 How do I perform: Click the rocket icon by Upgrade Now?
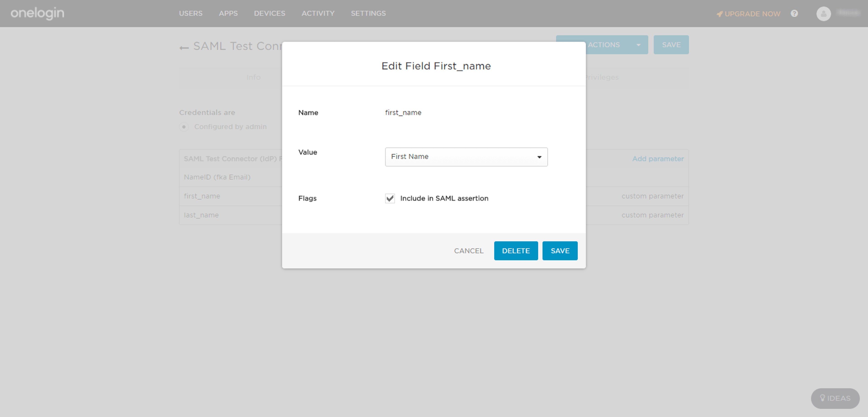719,14
